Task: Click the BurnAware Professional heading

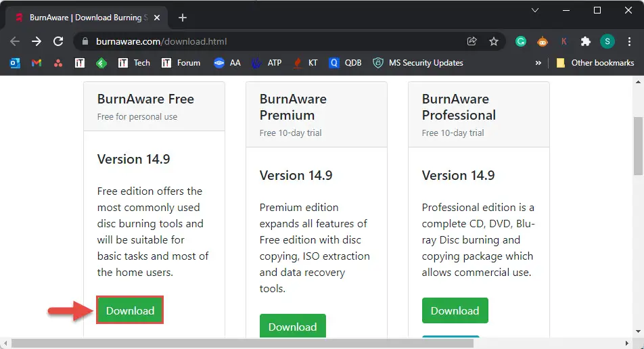Action: click(459, 107)
